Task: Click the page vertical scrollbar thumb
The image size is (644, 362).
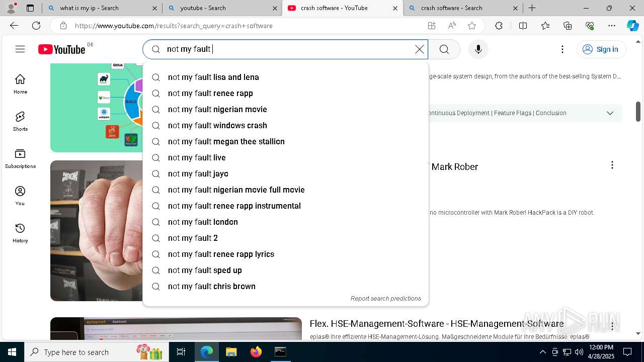Action: (x=638, y=111)
